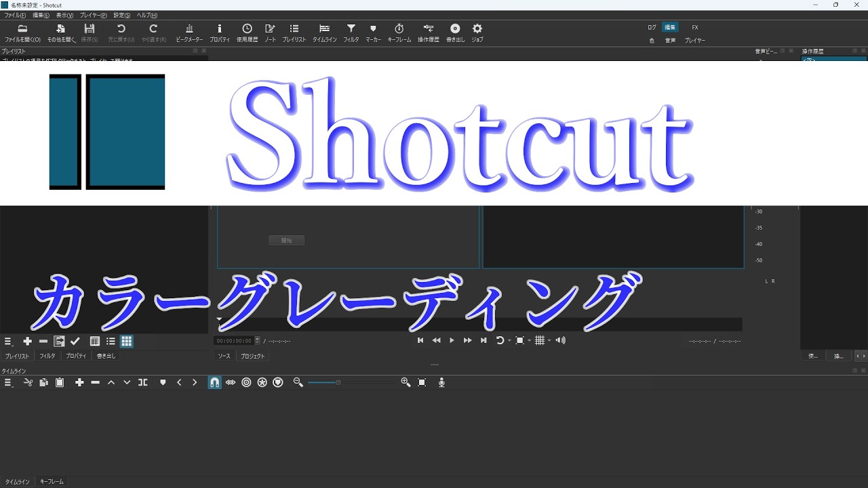Switch playlist to details view
Image resolution: width=868 pixels, height=488 pixels.
pos(95,342)
